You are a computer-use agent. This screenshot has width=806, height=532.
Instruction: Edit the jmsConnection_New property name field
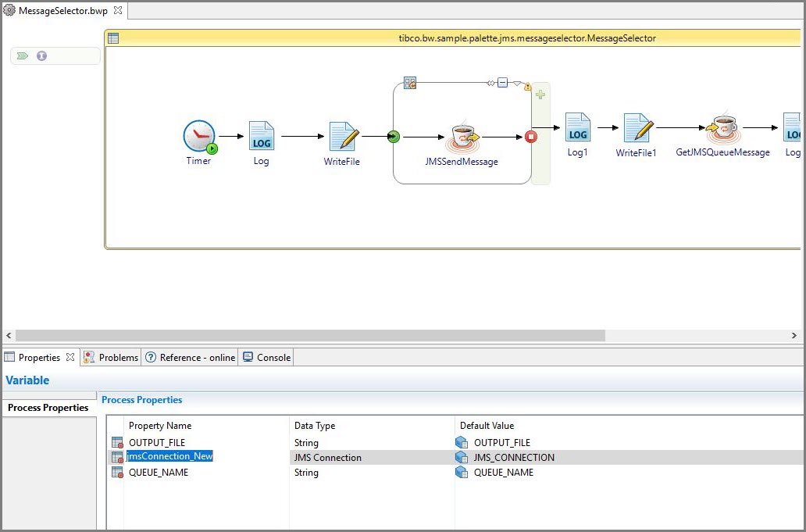[169, 456]
